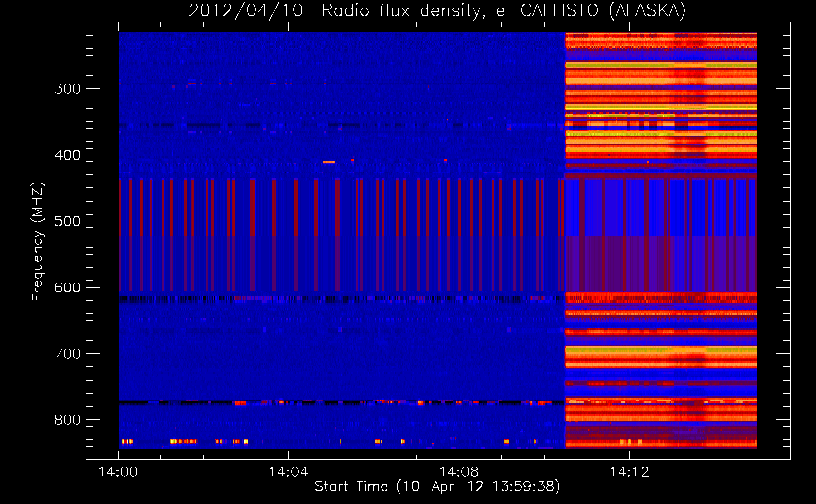Click the 800 frequency tick label
The height and width of the screenshot is (504, 816).
pyautogui.click(x=68, y=420)
